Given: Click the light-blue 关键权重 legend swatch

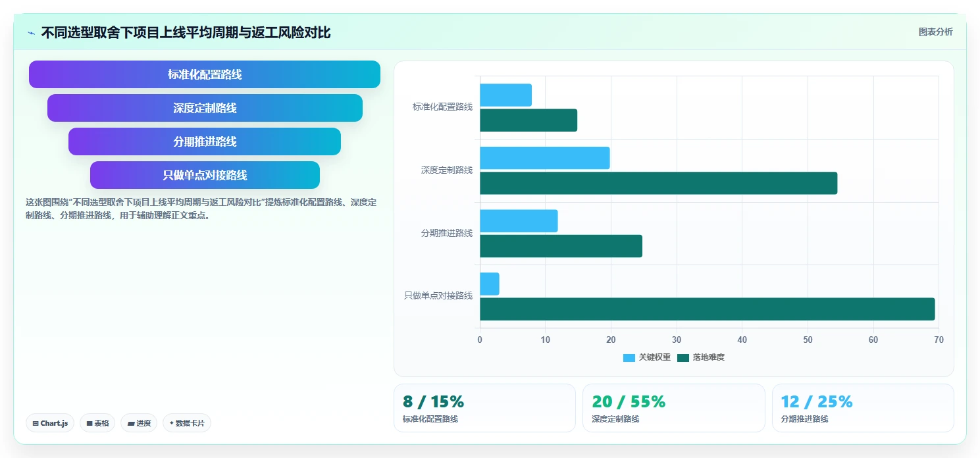Looking at the screenshot, I should [x=629, y=357].
